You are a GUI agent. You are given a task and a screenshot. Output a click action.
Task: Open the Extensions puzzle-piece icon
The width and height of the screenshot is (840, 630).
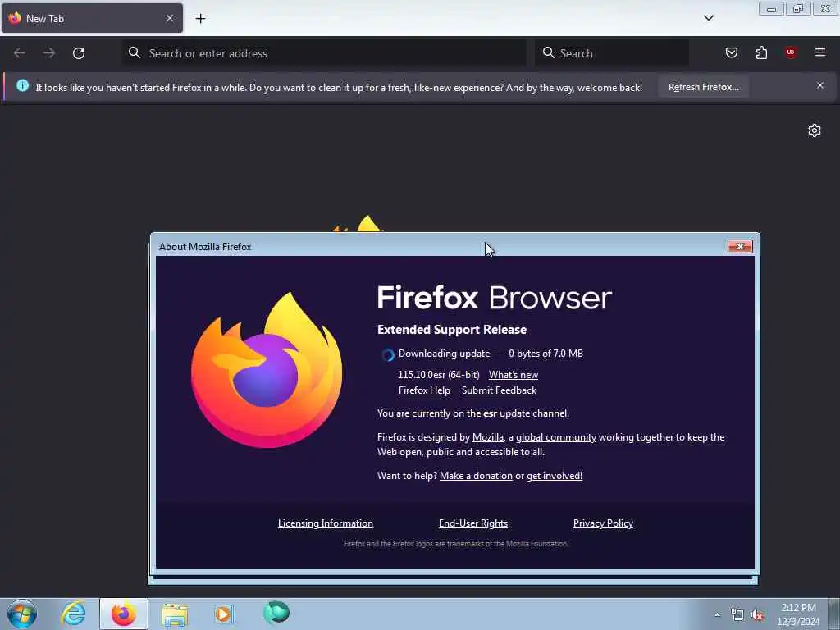coord(761,52)
